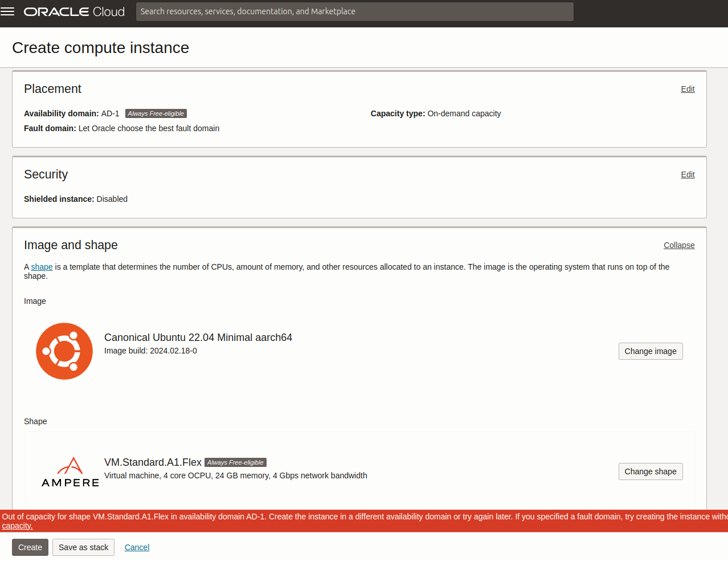Cancel the compute instance creation
The image size is (728, 561).
click(x=137, y=547)
